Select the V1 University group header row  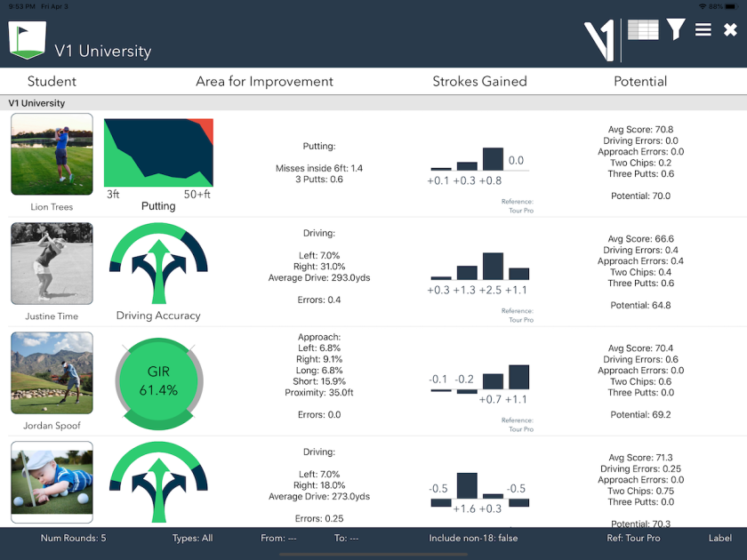[373, 103]
